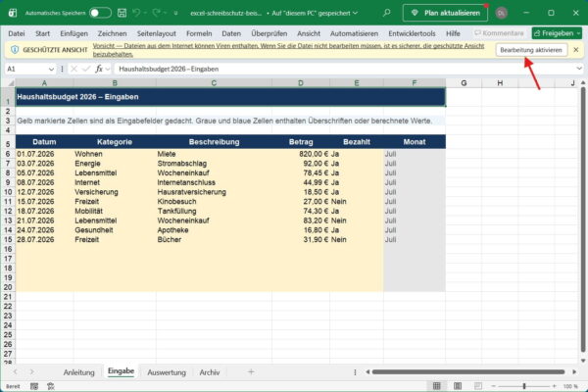The height and width of the screenshot is (392, 588).
Task: Open the Einfügen ribbon tab
Action: click(x=73, y=33)
